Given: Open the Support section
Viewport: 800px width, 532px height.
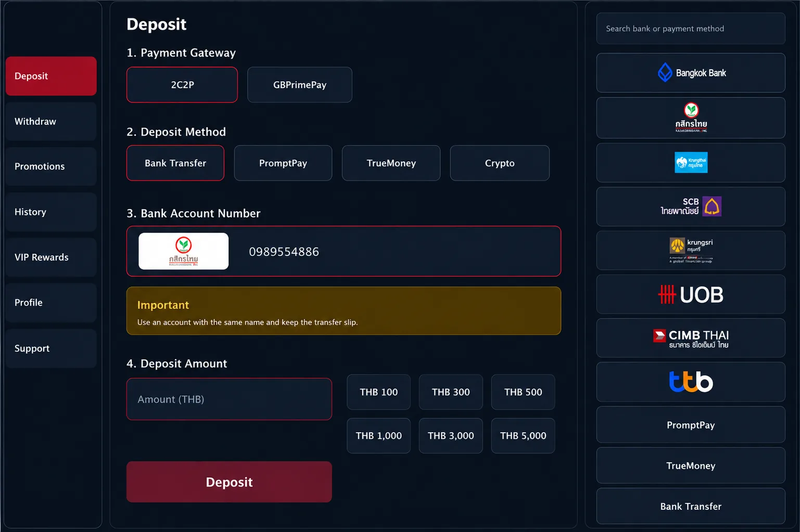Looking at the screenshot, I should 51,348.
